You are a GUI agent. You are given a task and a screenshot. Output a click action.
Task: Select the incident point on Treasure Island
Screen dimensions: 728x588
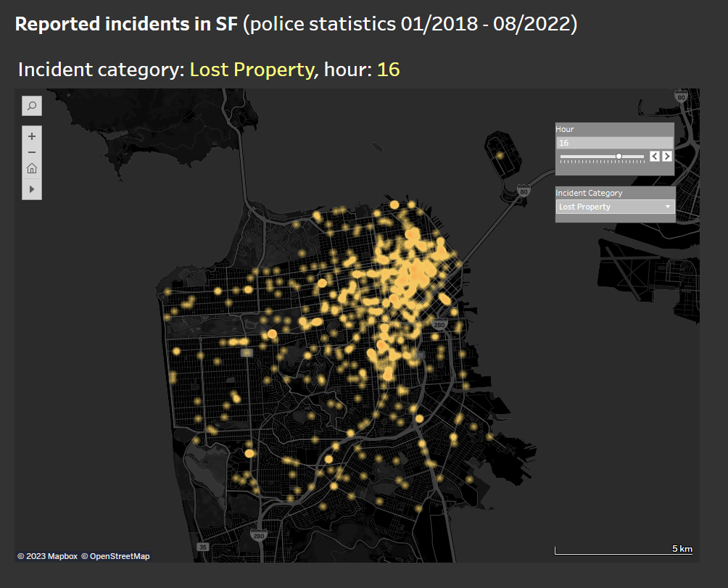point(500,155)
